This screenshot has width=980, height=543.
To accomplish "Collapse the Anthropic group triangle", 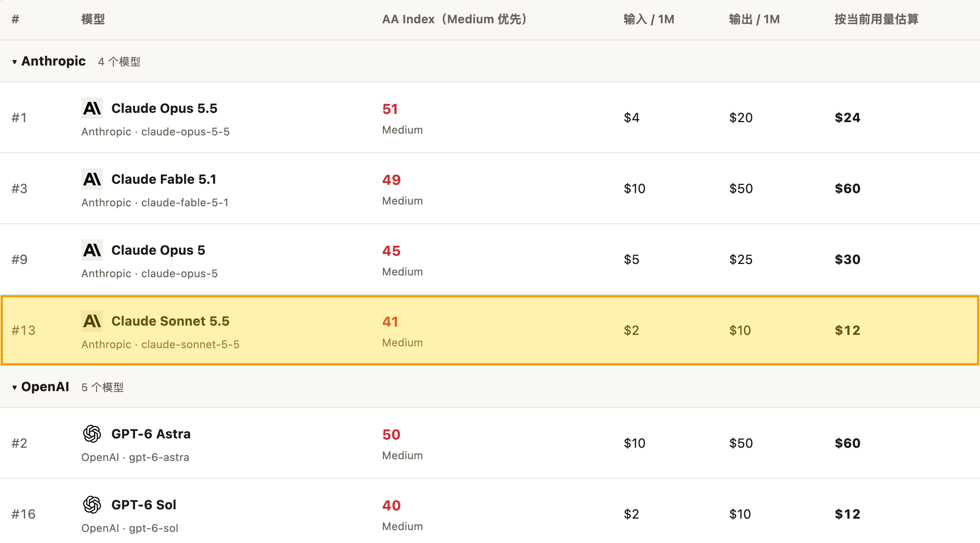I will pos(14,62).
